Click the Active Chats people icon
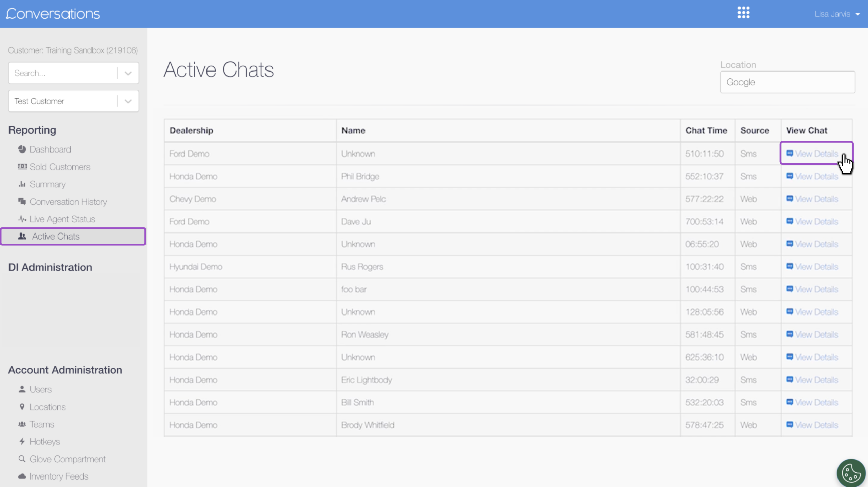Viewport: 868px width, 487px height. [22, 236]
